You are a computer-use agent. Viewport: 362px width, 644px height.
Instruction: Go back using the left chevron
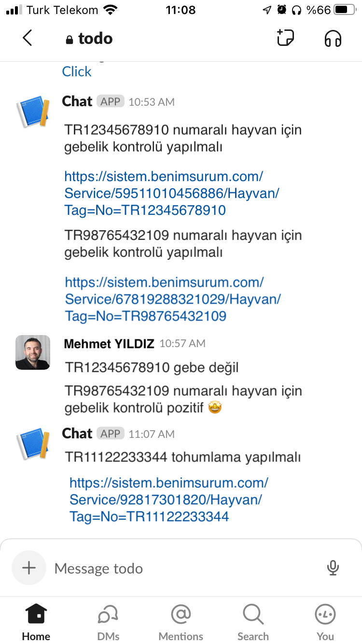coord(27,38)
